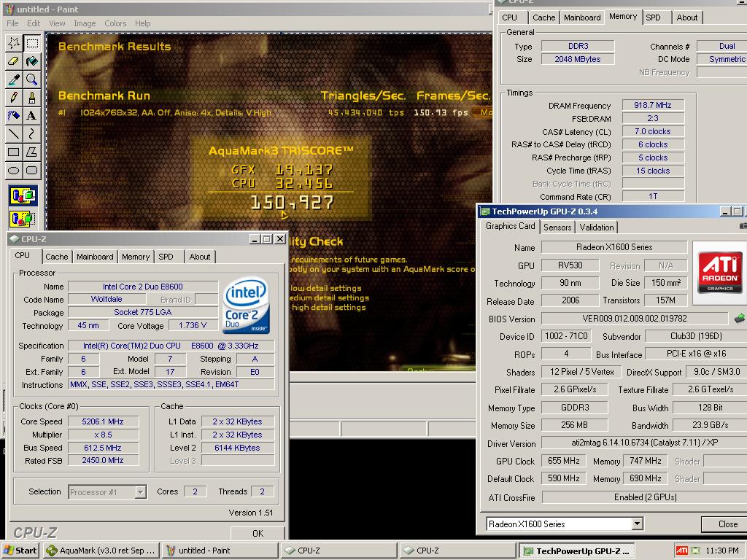Click the CAS# Latency 7.0 clocks value
Screen dimensions: 747x560
click(653, 131)
